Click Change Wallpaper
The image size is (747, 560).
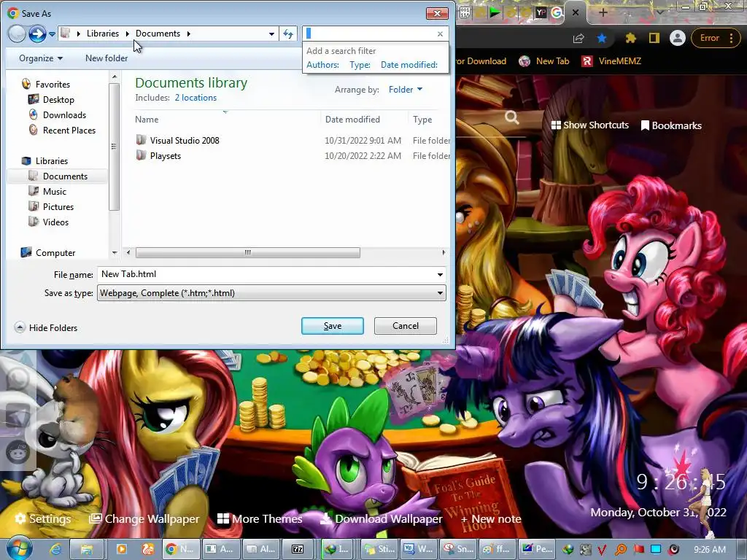(x=144, y=518)
